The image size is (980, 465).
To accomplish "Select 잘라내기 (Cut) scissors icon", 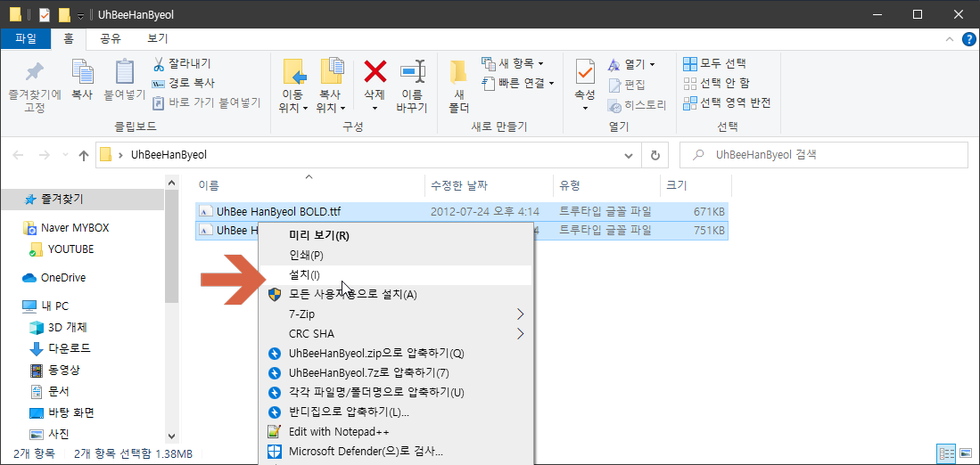I will pos(159,63).
